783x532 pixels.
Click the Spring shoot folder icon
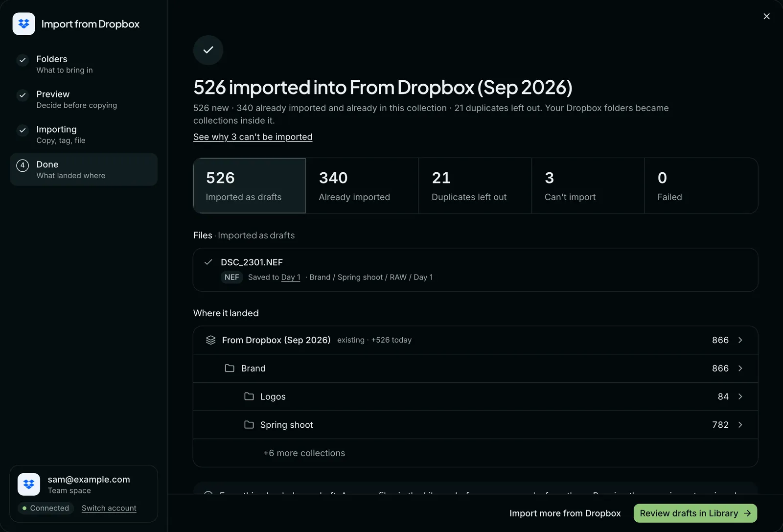click(x=249, y=425)
